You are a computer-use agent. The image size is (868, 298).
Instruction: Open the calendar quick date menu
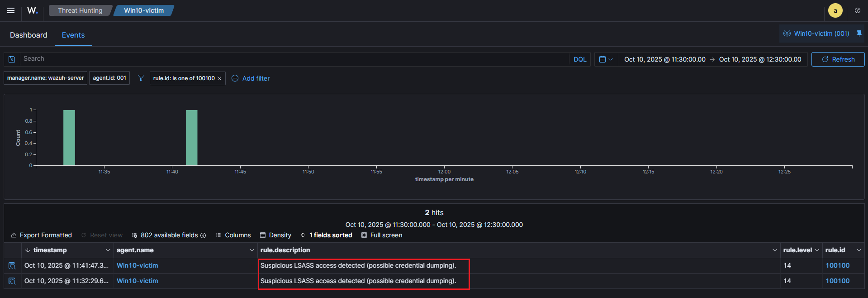[605, 59]
